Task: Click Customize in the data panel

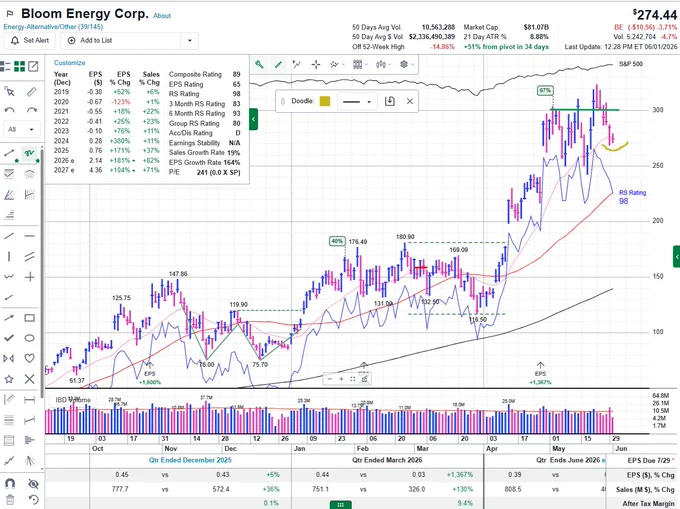Action: pos(69,63)
